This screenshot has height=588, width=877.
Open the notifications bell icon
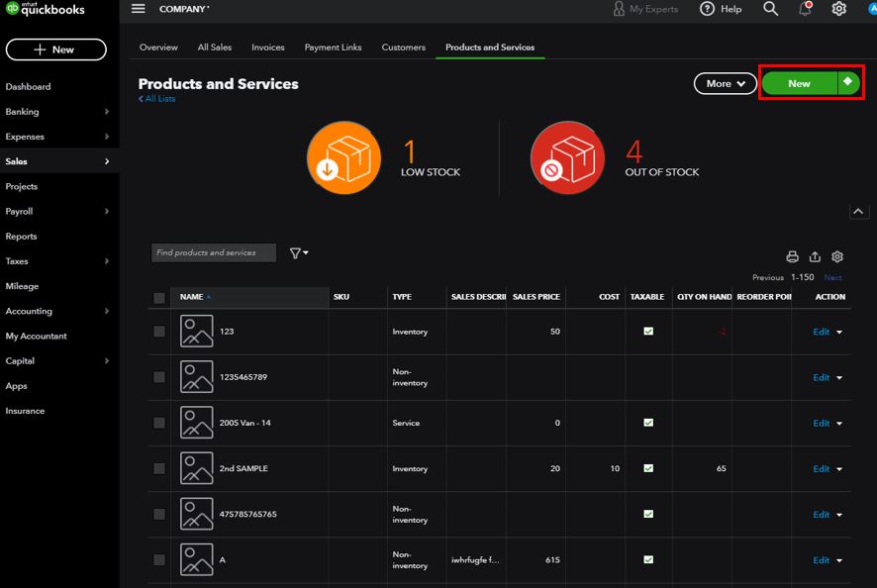806,9
